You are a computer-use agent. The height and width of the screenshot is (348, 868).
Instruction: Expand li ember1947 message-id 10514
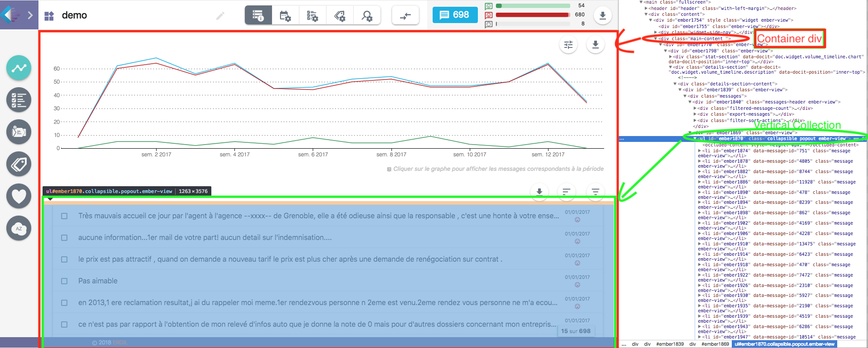click(700, 337)
